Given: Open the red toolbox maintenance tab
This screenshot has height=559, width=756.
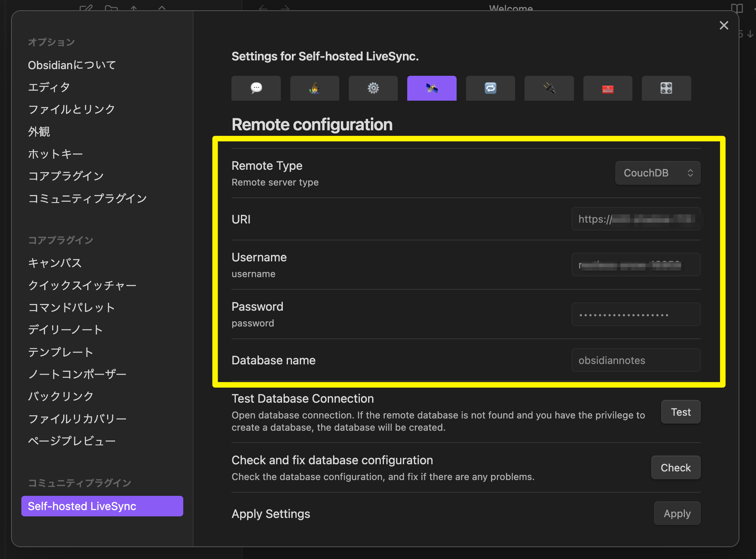Looking at the screenshot, I should (x=607, y=88).
